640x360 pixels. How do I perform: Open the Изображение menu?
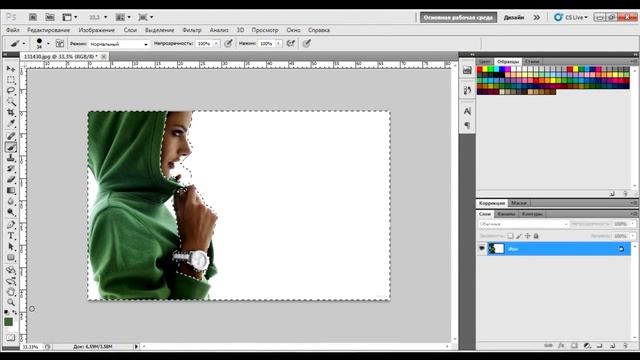[x=97, y=30]
